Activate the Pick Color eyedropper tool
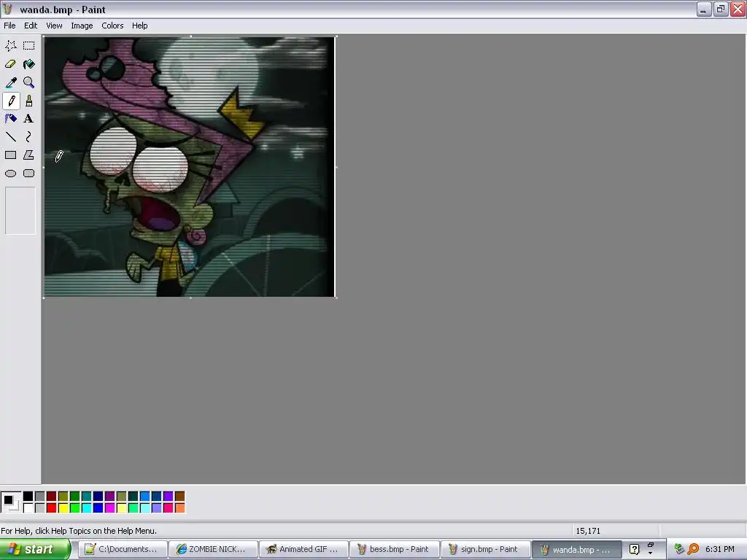Screen dimensions: 747x560 pyautogui.click(x=10, y=82)
